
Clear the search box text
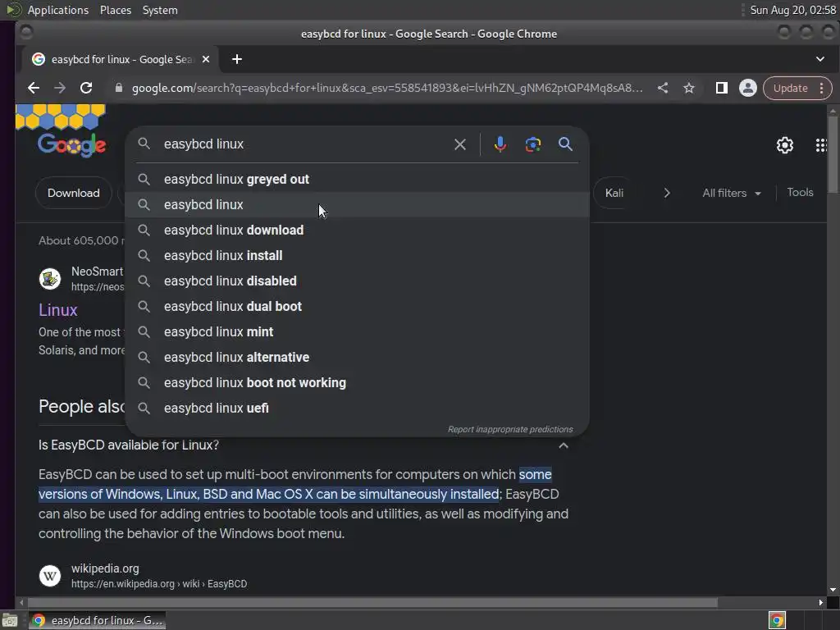coord(459,144)
